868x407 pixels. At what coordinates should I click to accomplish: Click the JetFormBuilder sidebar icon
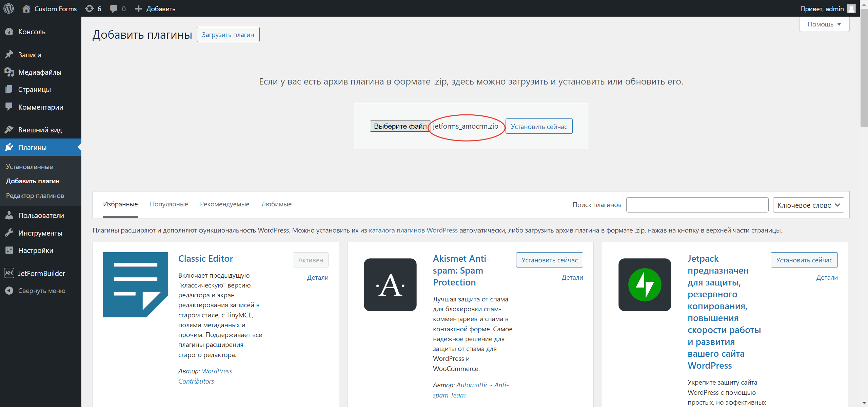point(9,273)
